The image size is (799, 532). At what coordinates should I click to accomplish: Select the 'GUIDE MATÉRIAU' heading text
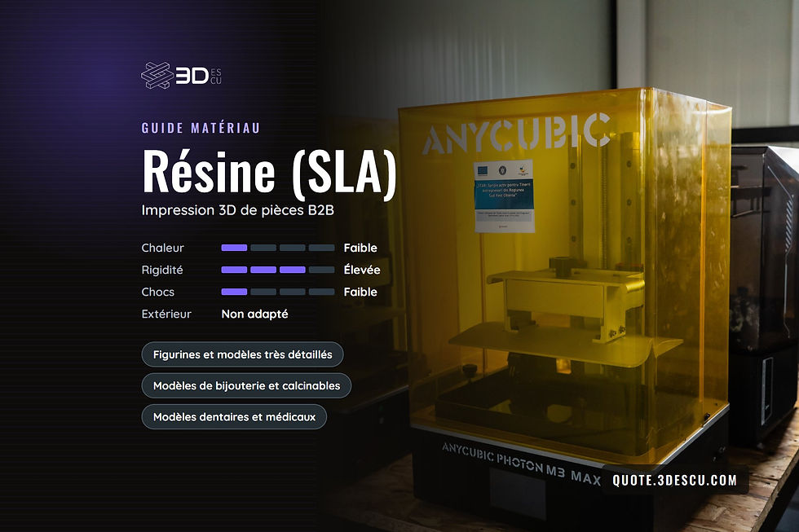[x=201, y=128]
